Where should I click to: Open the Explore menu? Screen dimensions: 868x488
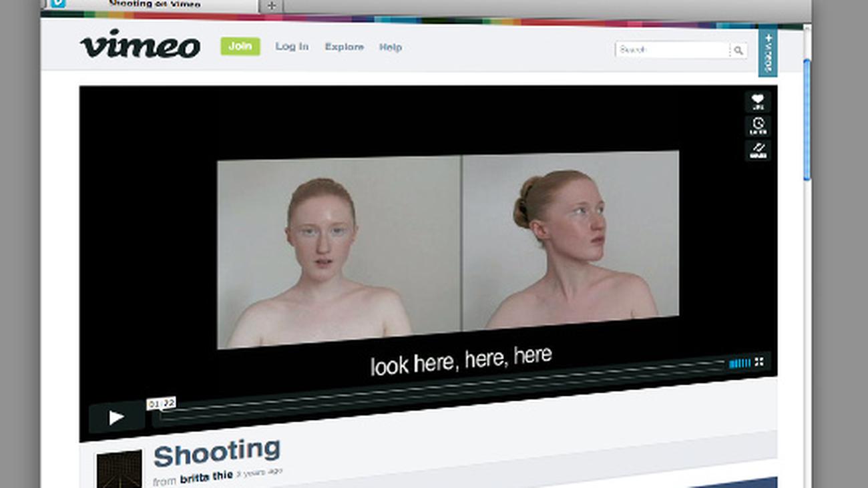point(344,47)
